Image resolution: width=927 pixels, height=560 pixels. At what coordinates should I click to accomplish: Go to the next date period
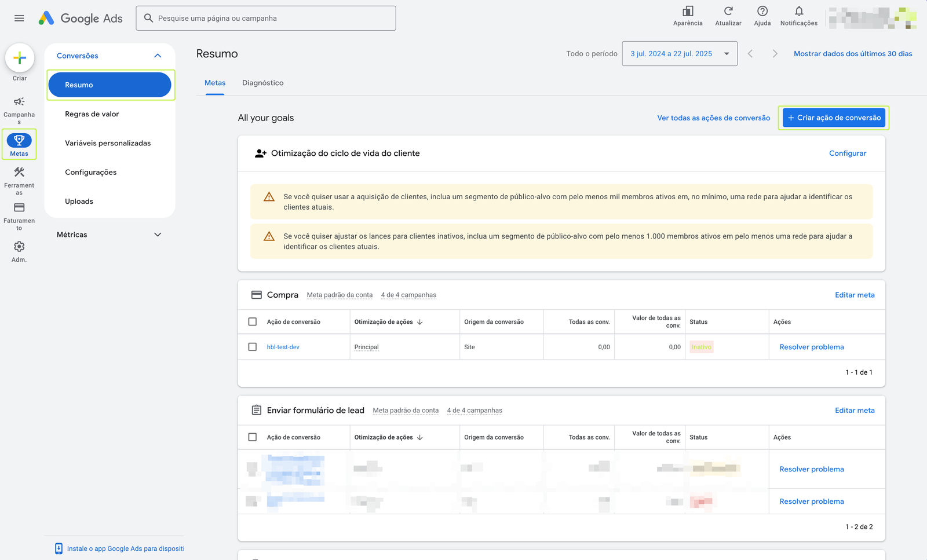(775, 54)
